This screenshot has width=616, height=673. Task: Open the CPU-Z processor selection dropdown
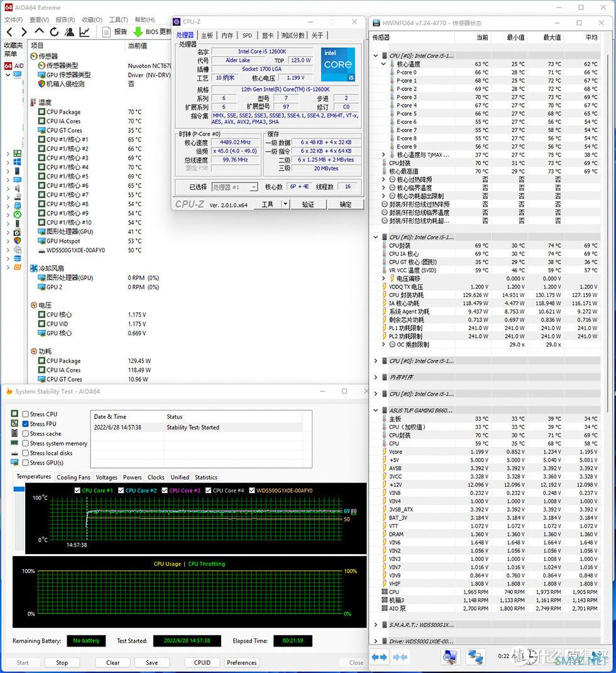tap(235, 187)
